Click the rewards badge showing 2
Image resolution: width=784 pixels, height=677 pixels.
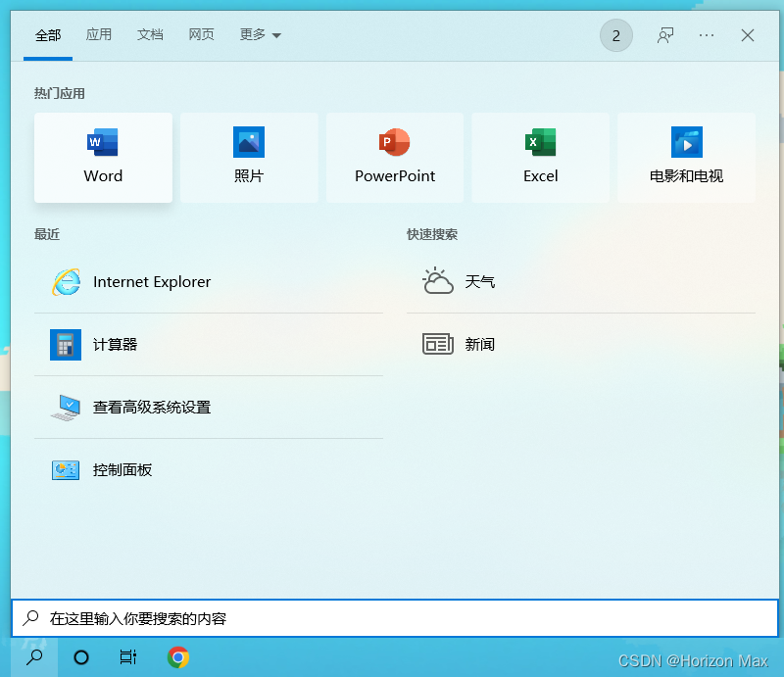point(616,35)
